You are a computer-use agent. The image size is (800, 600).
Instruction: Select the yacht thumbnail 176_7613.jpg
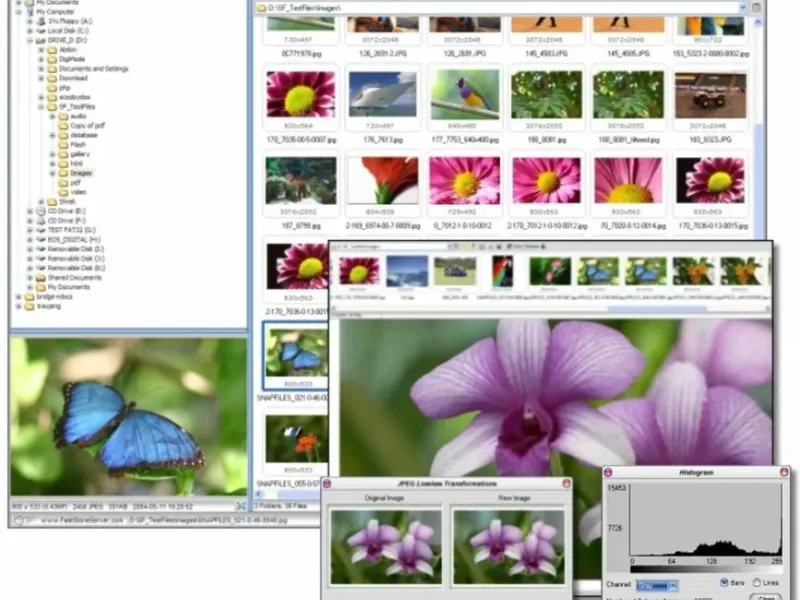click(383, 94)
